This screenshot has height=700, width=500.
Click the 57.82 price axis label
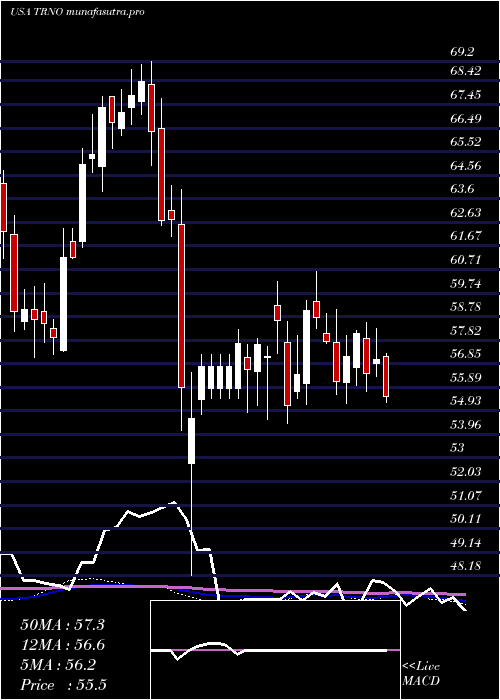(466, 330)
